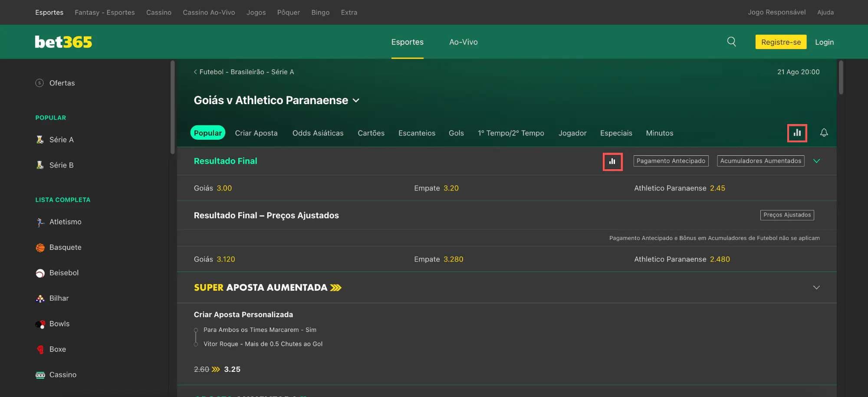The height and width of the screenshot is (397, 868).
Task: Select Empate adjusted odds 3.280
Action: (438, 259)
